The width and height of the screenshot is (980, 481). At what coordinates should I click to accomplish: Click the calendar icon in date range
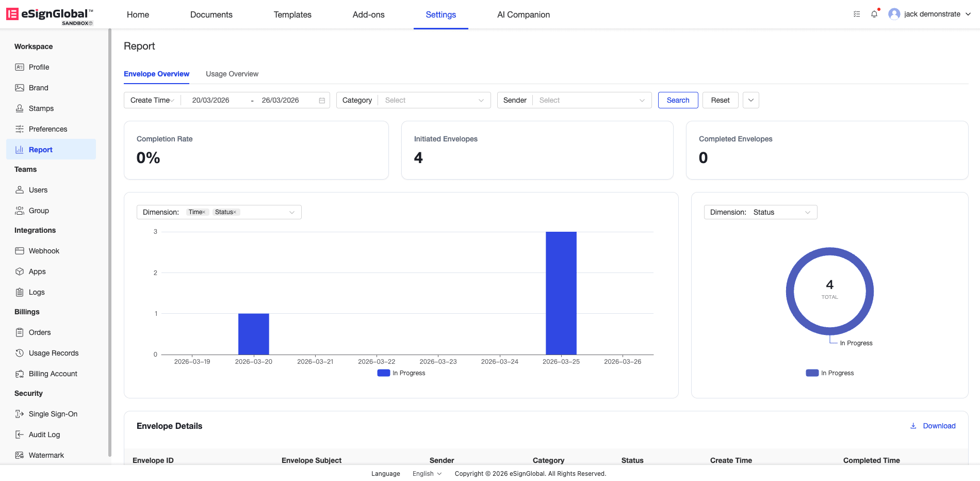pyautogui.click(x=322, y=101)
